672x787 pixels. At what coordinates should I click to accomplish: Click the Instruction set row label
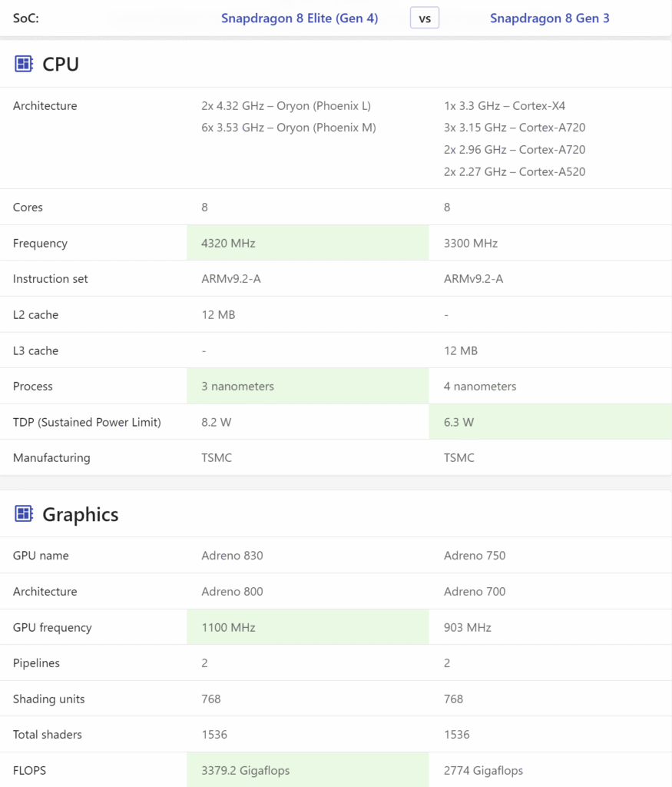point(51,279)
